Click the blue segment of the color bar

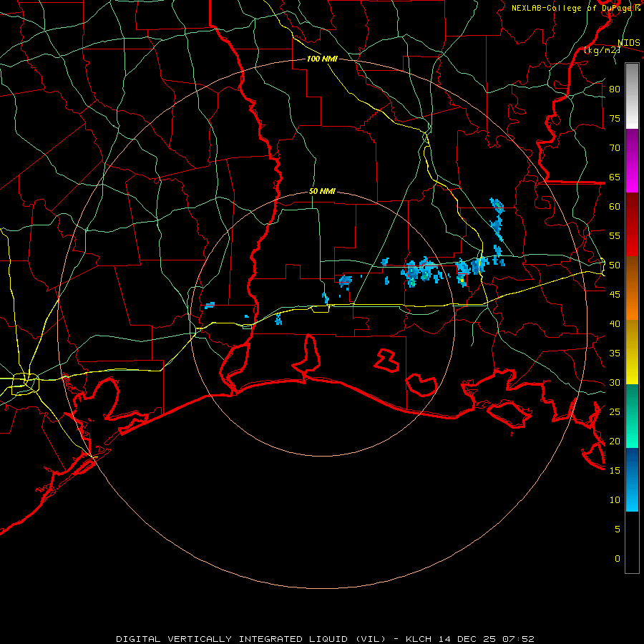(632, 479)
